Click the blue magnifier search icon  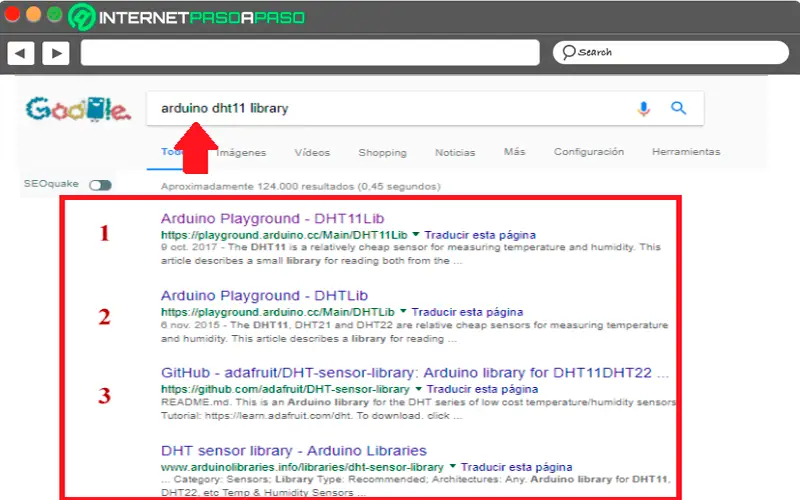[x=678, y=108]
